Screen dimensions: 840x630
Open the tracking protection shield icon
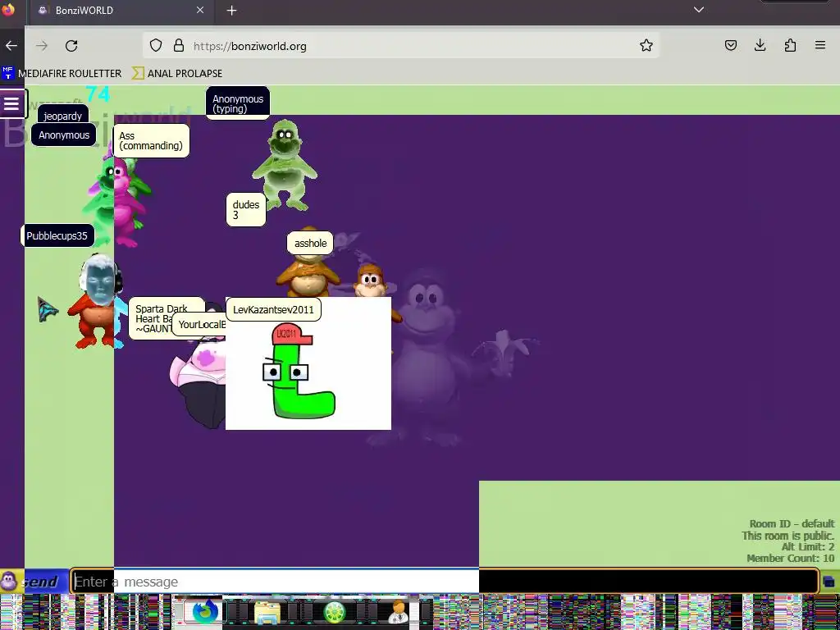pyautogui.click(x=156, y=46)
